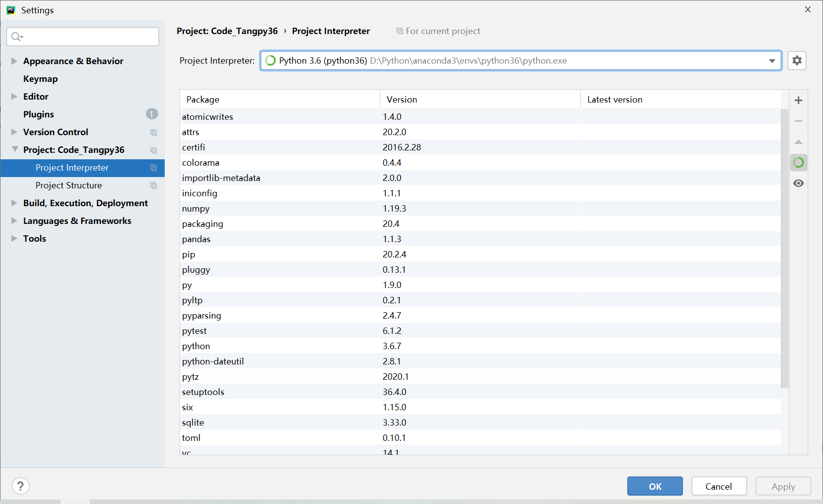Collapse the Project: Code_Tangpy36 section
The width and height of the screenshot is (823, 504).
point(14,149)
